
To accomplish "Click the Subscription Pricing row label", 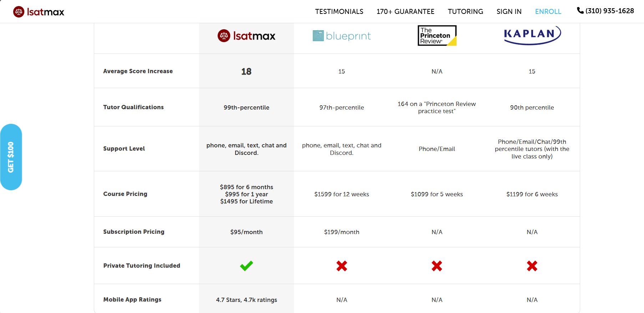I will pos(134,232).
